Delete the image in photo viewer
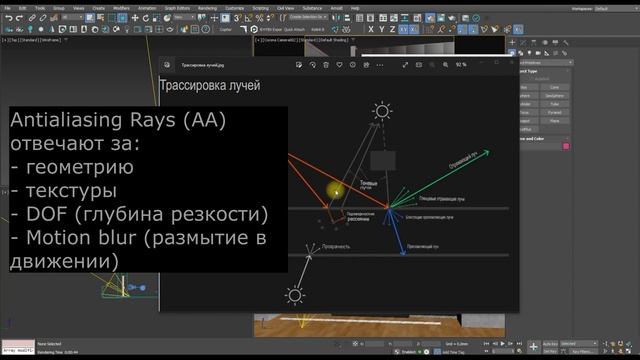The height and width of the screenshot is (360, 640). pyautogui.click(x=326, y=65)
